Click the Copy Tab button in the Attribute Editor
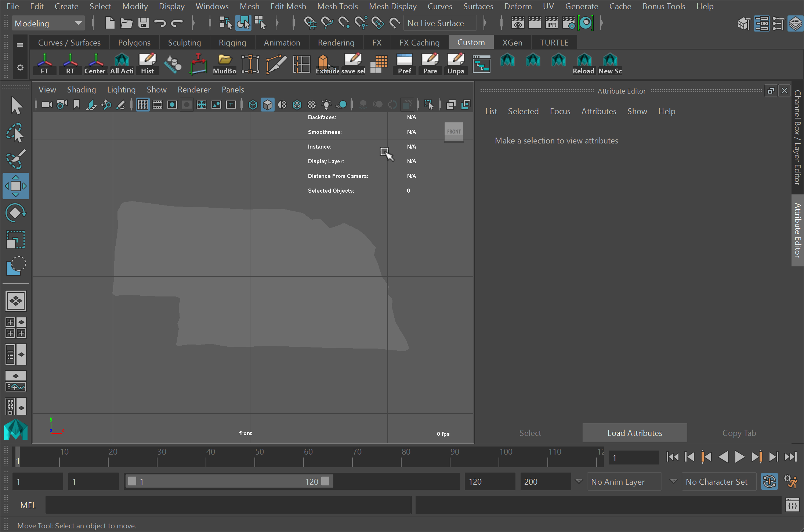Screen dimensions: 804x532 click(739, 433)
